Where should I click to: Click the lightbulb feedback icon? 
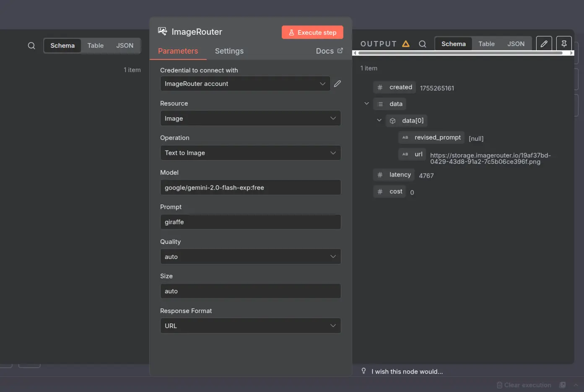pyautogui.click(x=364, y=371)
